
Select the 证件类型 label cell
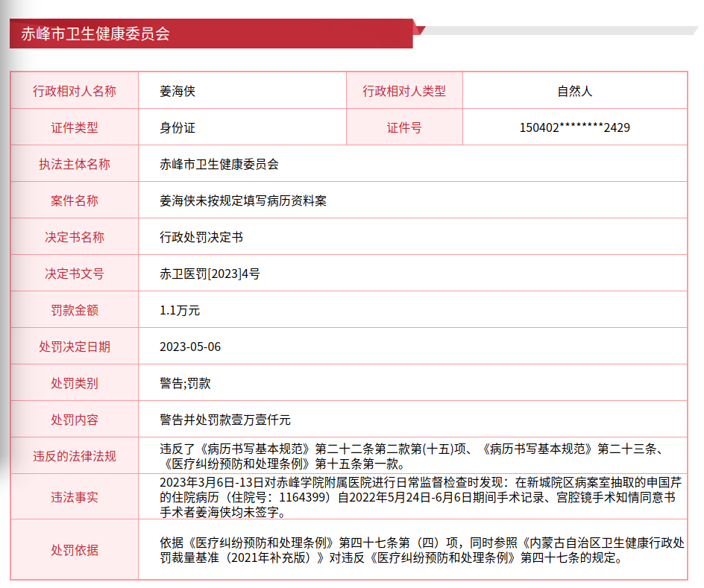pos(75,127)
